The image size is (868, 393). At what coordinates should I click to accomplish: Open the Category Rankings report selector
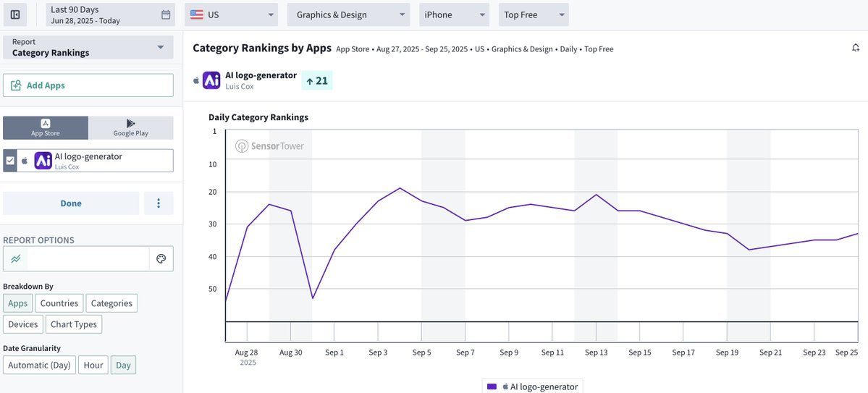click(88, 48)
